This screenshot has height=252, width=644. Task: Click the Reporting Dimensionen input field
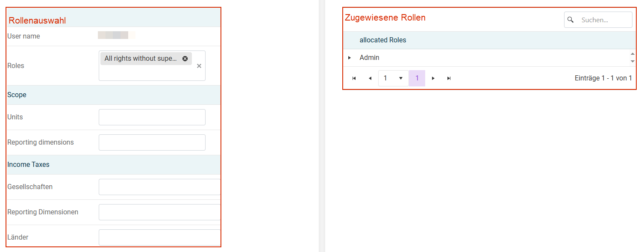[159, 212]
